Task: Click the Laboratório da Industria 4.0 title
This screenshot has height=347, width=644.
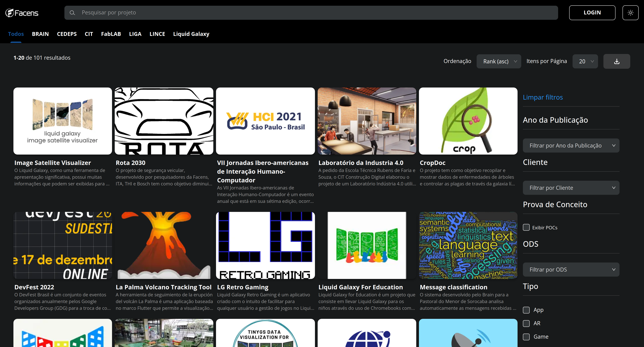Action: point(361,163)
